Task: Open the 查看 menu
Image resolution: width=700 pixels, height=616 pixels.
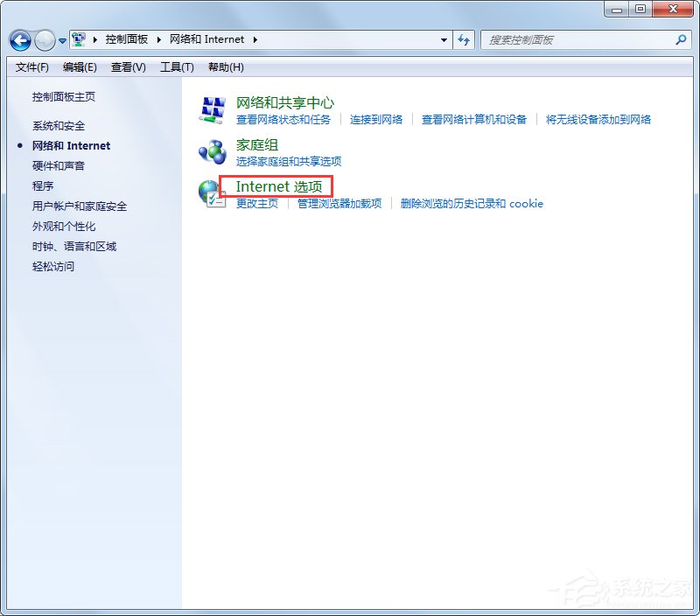Action: click(128, 67)
